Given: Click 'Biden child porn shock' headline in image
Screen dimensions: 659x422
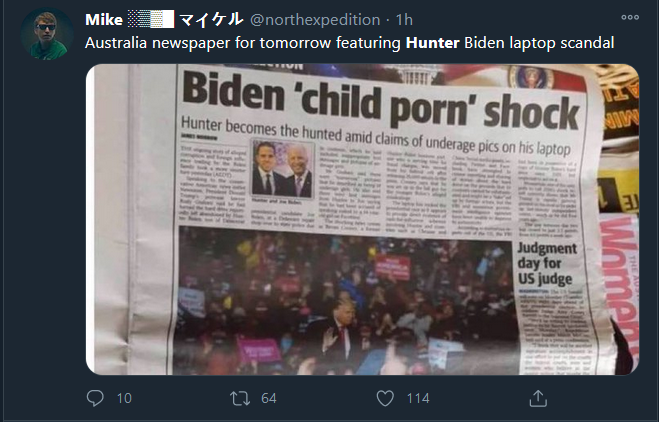Looking at the screenshot, I should pos(381,102).
